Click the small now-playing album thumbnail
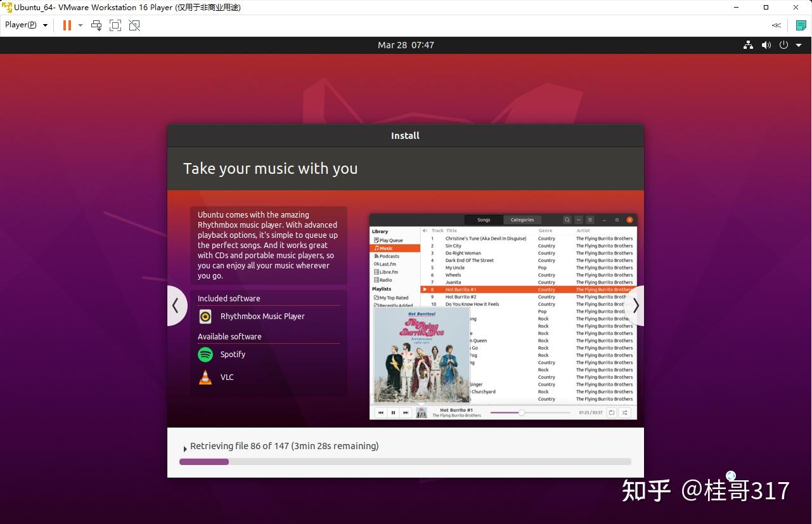Viewport: 812px width, 524px height. pyautogui.click(x=422, y=412)
